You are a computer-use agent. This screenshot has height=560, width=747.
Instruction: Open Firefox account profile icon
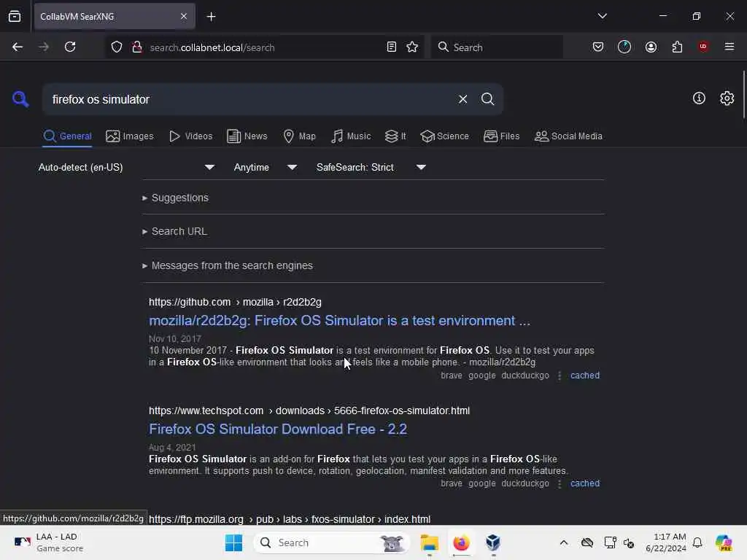point(651,47)
